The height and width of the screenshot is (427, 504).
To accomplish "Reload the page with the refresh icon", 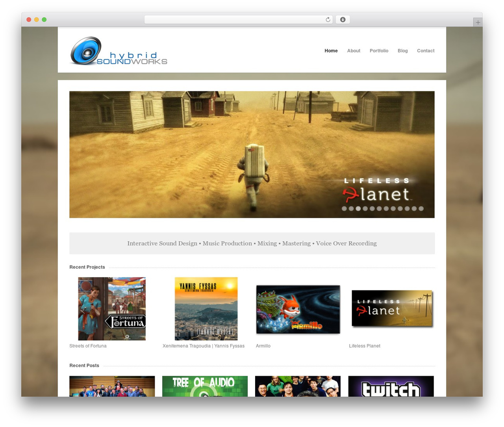I will [328, 20].
